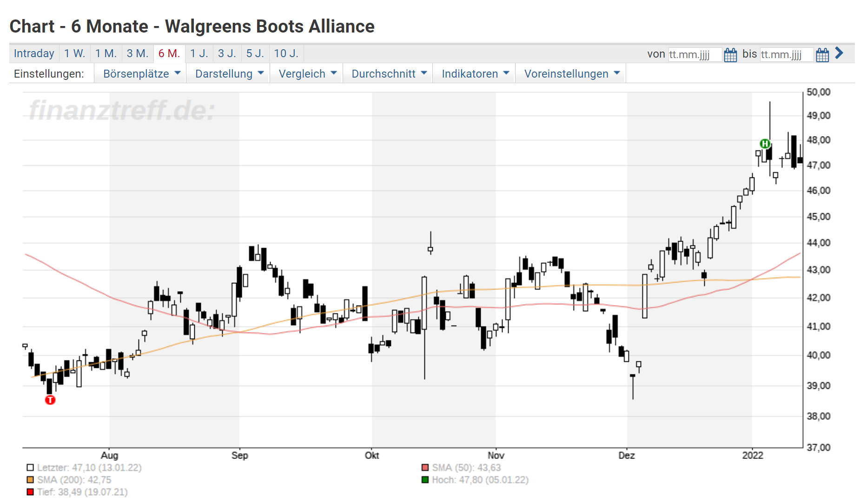This screenshot has width=860, height=504.
Task: Focus the 'von' start date field
Action: pyautogui.click(x=695, y=55)
